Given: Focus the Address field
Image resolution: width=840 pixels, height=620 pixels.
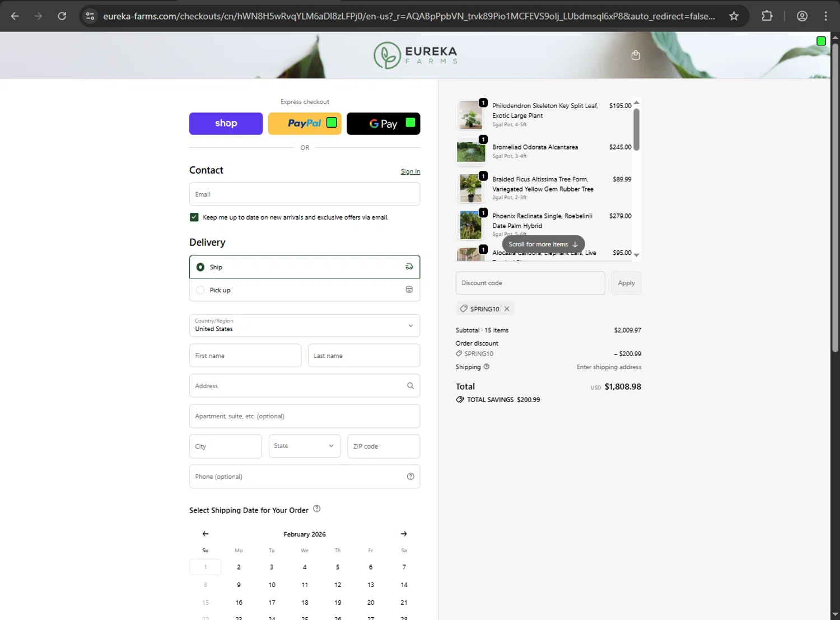Looking at the screenshot, I should [305, 386].
